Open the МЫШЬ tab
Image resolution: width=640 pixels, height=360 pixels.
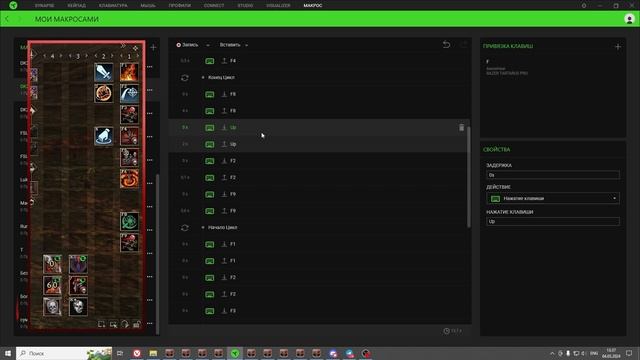coord(148,6)
